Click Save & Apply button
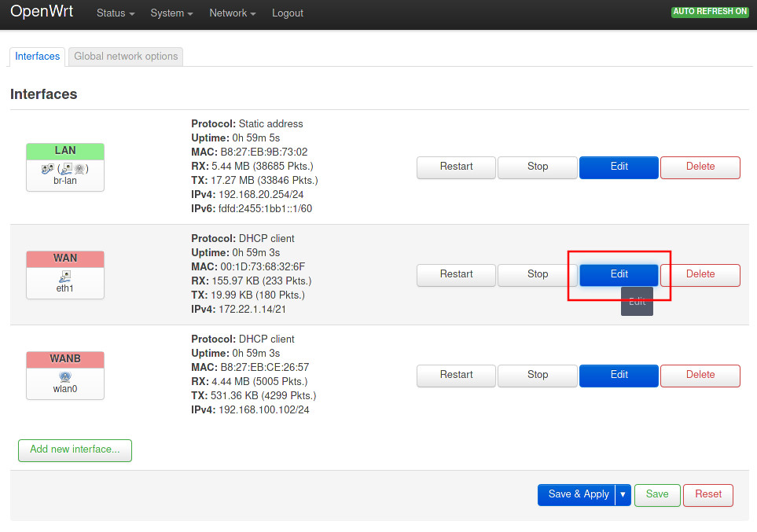757x532 pixels. point(576,495)
